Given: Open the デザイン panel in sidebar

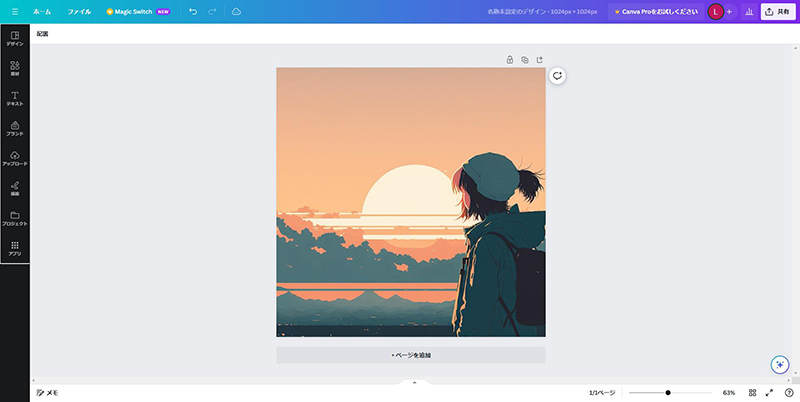Looking at the screenshot, I should click(15, 39).
